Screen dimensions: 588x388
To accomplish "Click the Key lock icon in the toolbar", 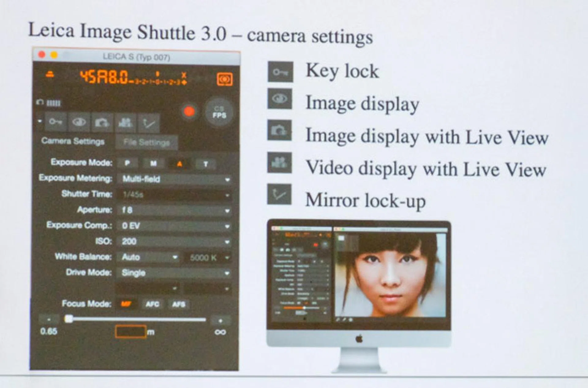I will [55, 122].
